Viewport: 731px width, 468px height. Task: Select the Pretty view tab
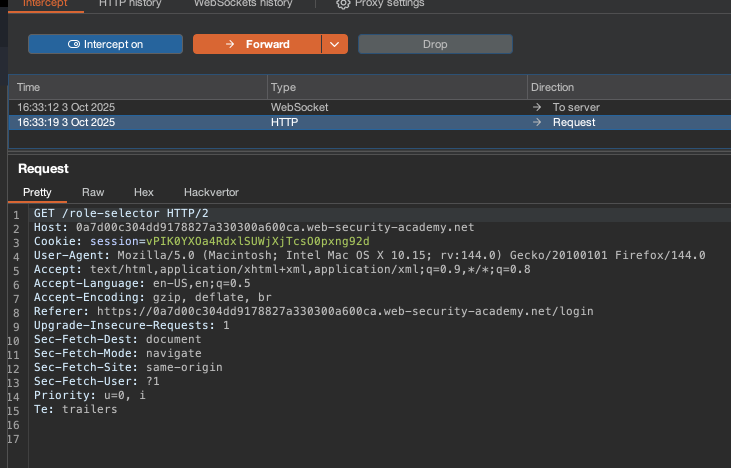pos(37,192)
